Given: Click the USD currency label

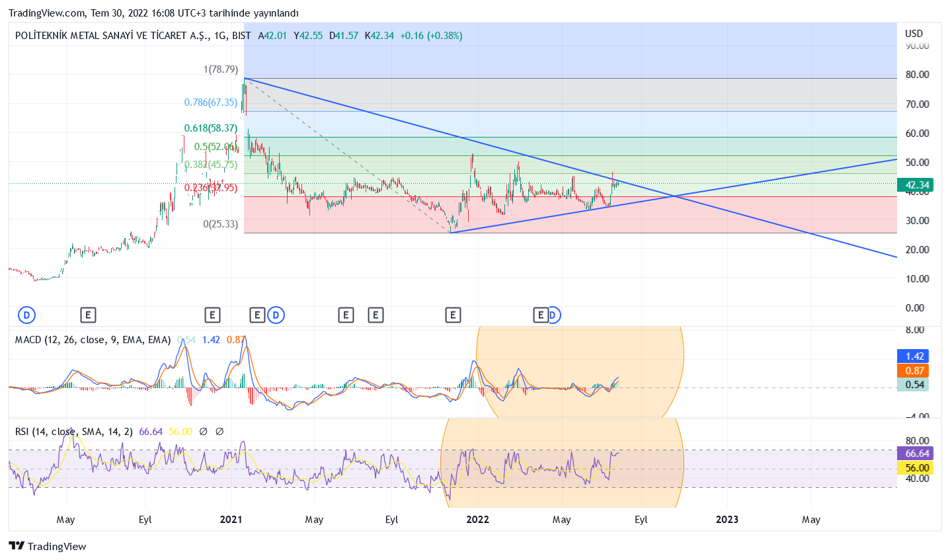Looking at the screenshot, I should [914, 34].
